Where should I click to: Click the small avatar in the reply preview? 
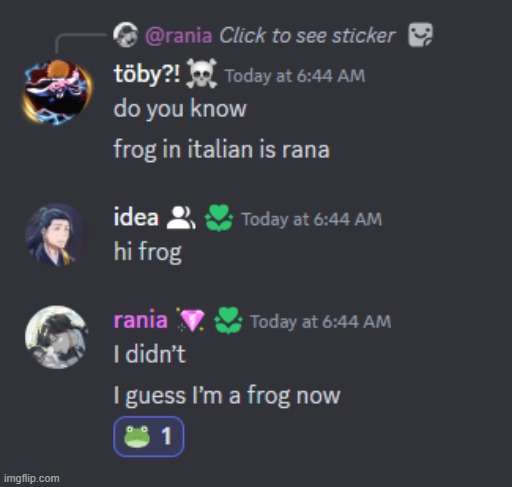click(125, 35)
